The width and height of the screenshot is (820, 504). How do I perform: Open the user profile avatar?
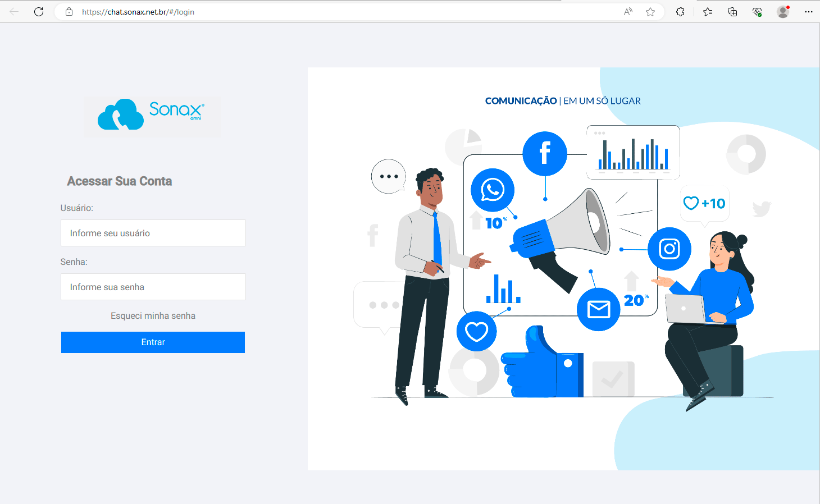point(783,12)
